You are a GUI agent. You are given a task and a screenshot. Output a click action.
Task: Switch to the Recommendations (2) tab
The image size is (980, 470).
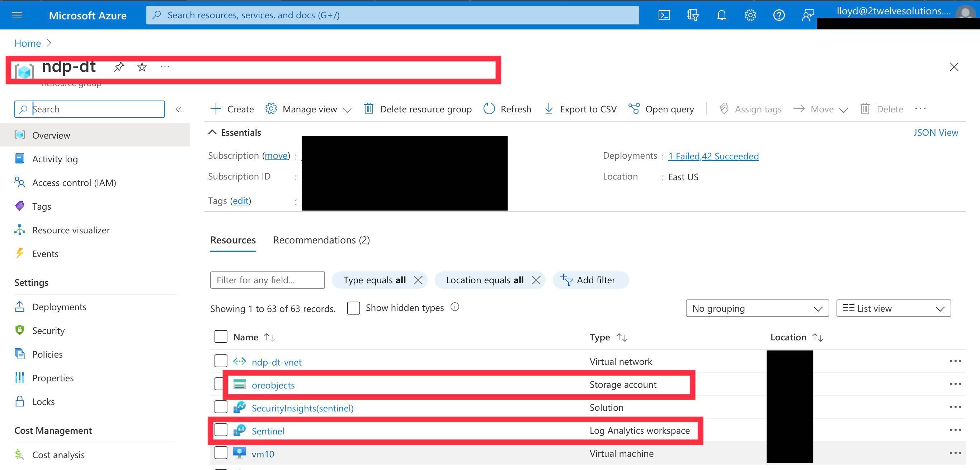coord(321,240)
